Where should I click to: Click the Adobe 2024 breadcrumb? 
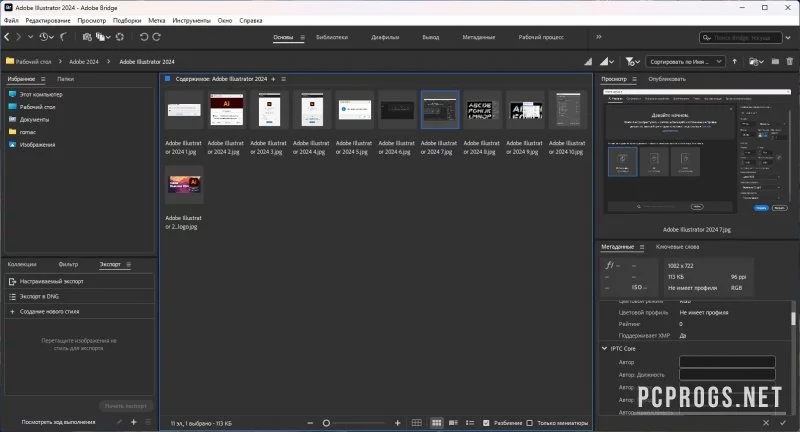click(x=84, y=62)
